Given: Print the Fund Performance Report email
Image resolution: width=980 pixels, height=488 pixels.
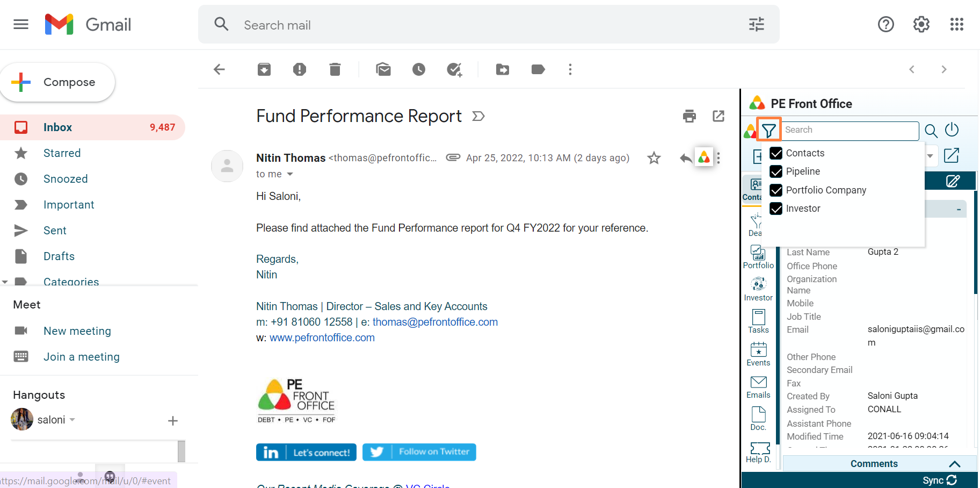Looking at the screenshot, I should coord(689,116).
